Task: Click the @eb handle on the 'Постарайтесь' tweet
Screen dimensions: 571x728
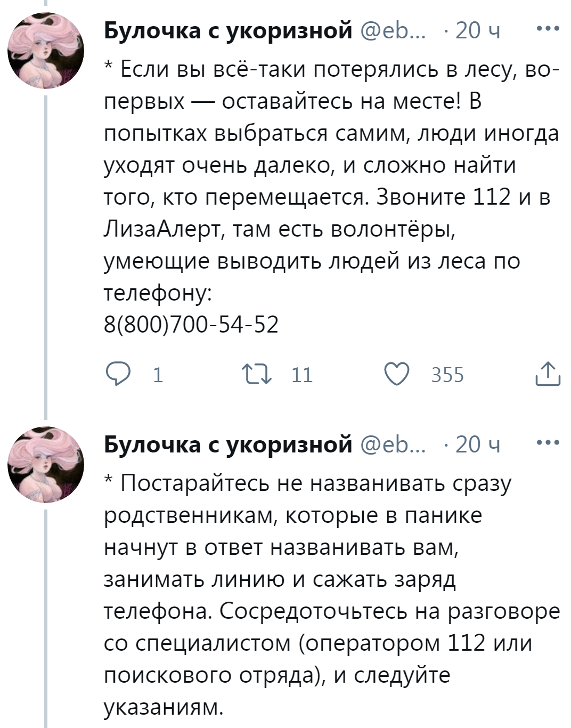Action: click(394, 444)
